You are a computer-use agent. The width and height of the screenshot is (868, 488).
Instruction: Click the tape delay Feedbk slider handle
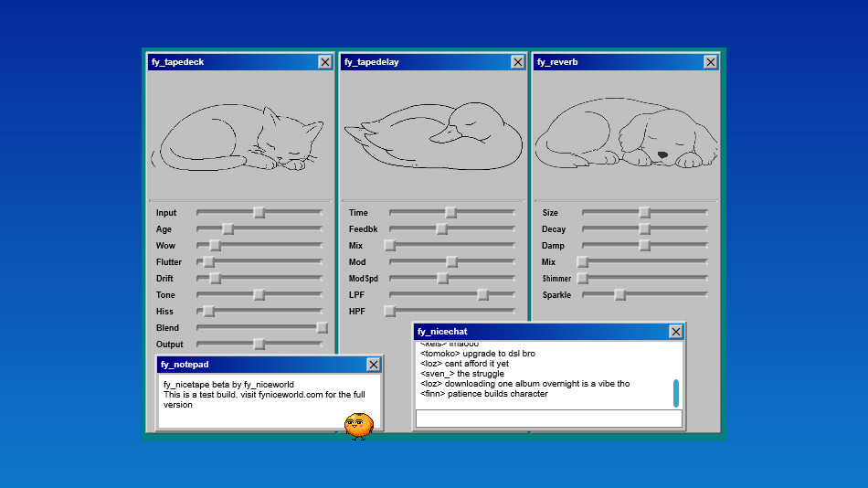tap(442, 228)
